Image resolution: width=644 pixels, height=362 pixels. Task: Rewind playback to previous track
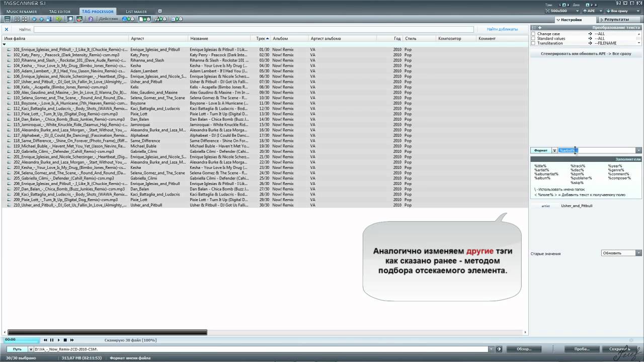(x=46, y=340)
